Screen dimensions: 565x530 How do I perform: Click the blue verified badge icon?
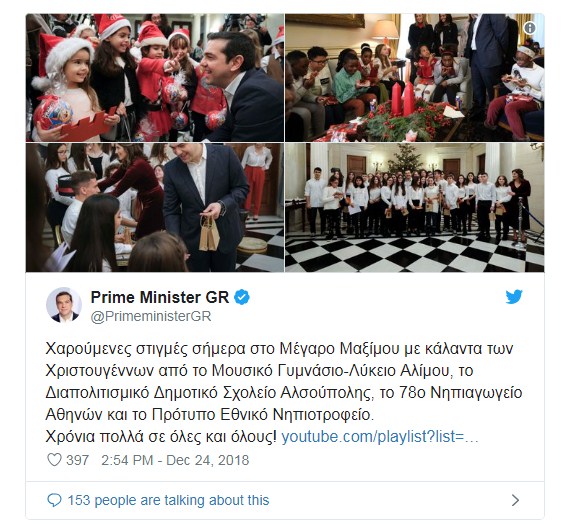[242, 298]
